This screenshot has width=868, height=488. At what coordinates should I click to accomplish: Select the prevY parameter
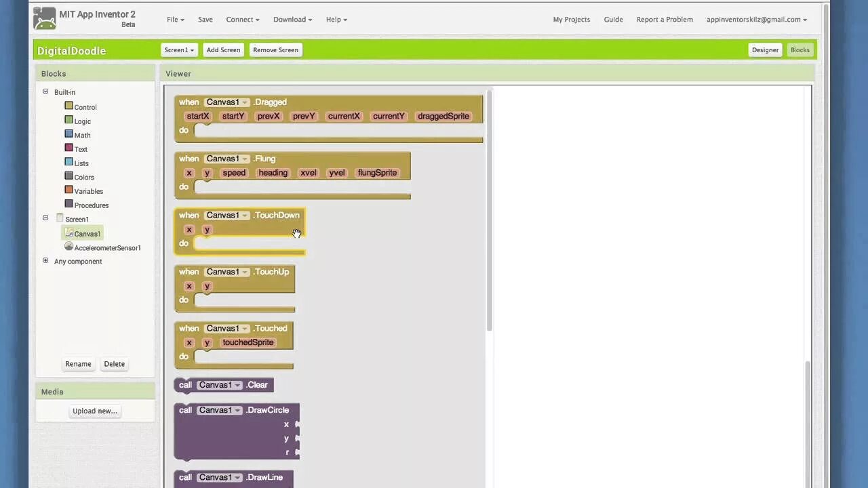pyautogui.click(x=304, y=116)
